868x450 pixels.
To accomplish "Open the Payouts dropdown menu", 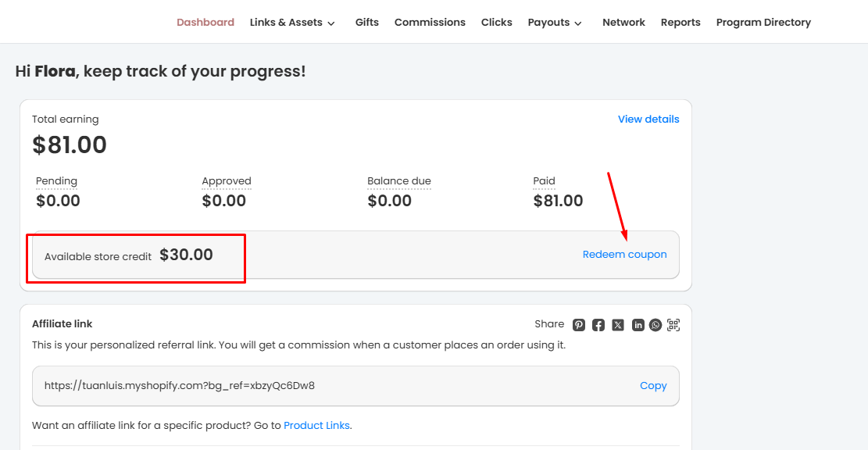I will tap(555, 23).
